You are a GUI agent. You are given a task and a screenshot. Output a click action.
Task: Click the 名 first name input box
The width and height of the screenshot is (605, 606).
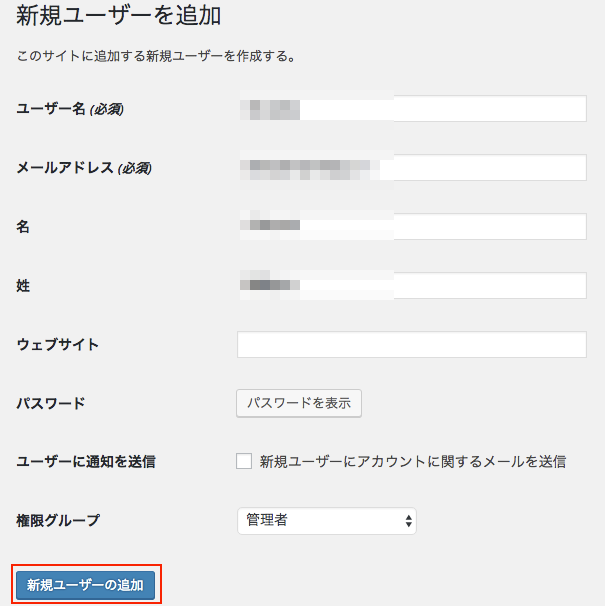[411, 226]
